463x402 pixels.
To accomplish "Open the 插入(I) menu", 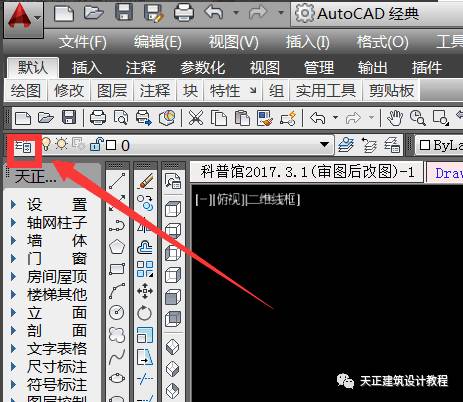I will (x=307, y=42).
